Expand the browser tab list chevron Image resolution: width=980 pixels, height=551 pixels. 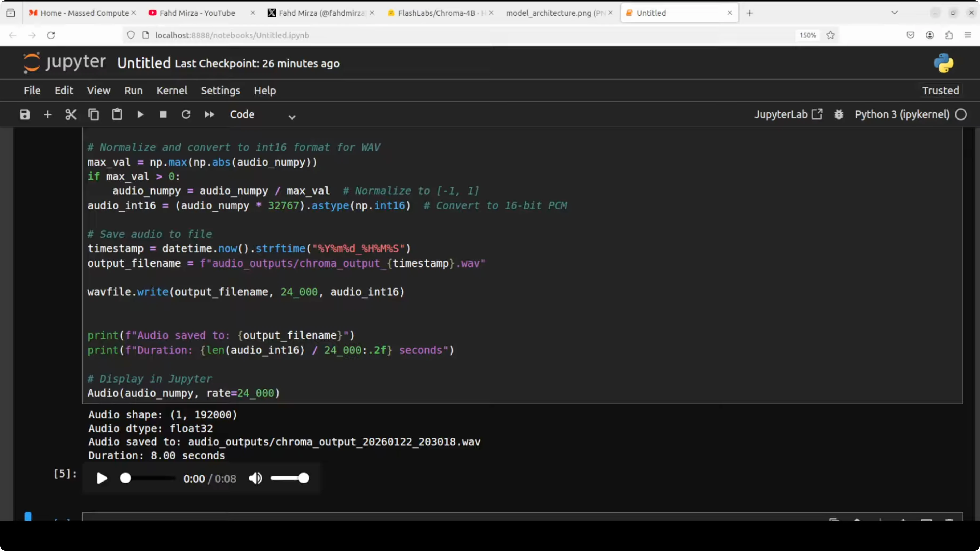(x=895, y=13)
